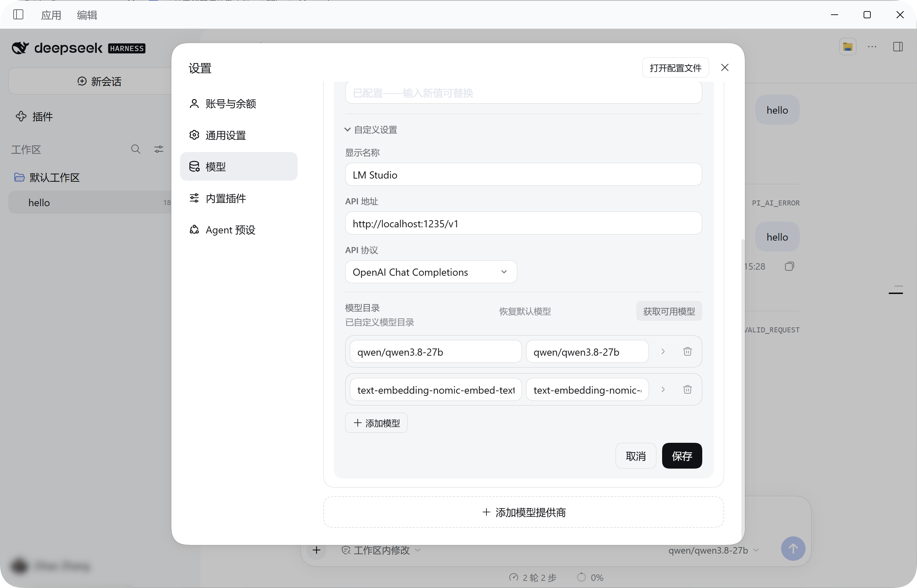
Task: Toggle the left sidebar panel icon
Action: click(x=18, y=14)
